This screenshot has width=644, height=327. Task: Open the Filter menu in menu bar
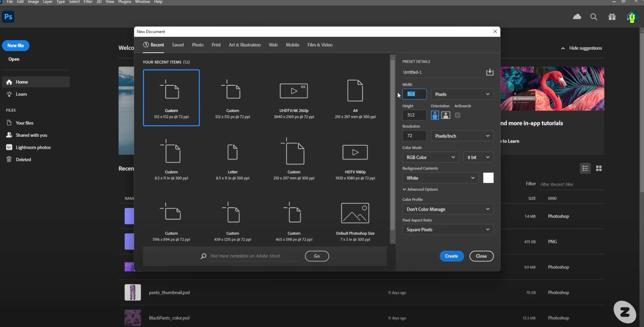(x=88, y=2)
